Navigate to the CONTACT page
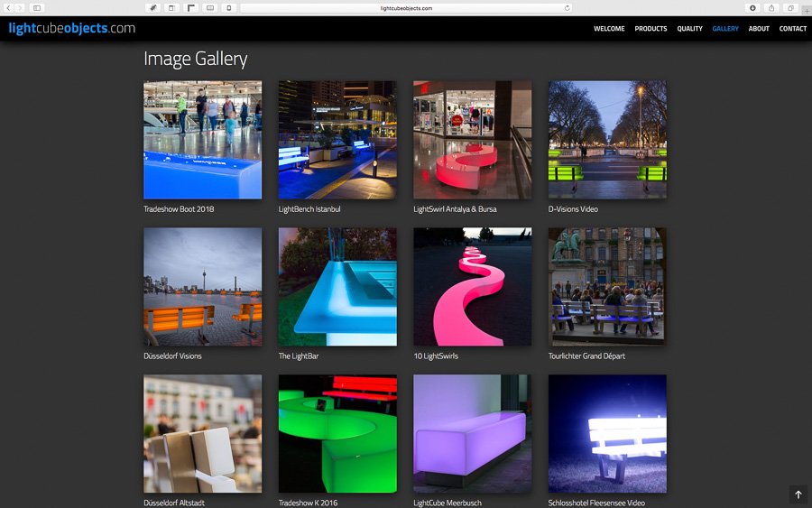Viewport: 812px width, 508px height. (793, 29)
